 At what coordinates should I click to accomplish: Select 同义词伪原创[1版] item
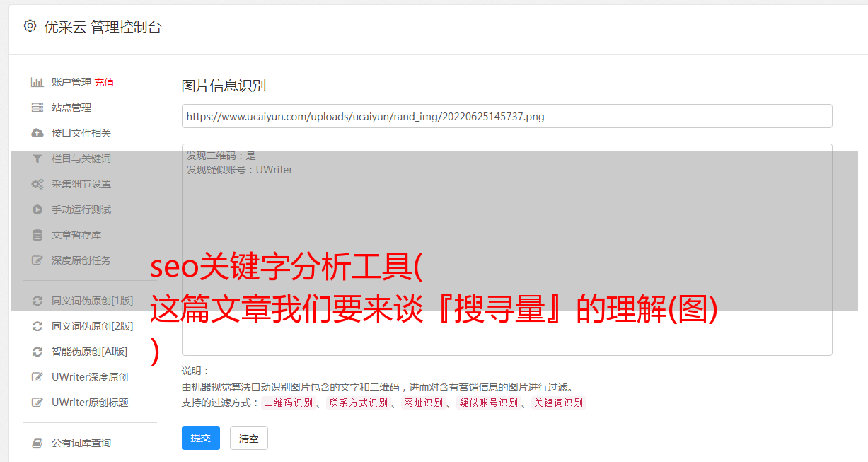tap(92, 301)
